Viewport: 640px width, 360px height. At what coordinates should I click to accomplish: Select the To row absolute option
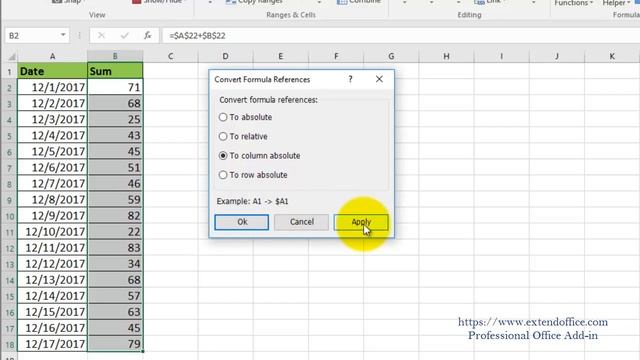pyautogui.click(x=253, y=175)
